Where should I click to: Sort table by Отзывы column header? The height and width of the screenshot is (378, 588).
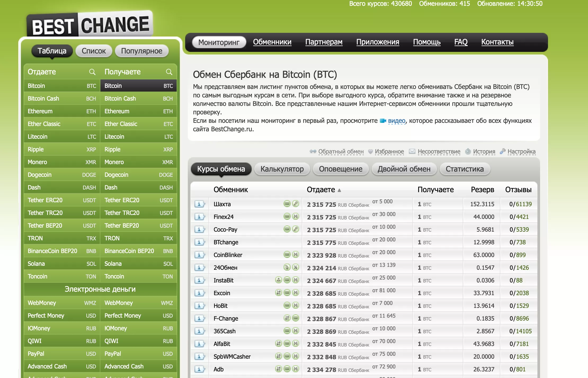click(518, 190)
